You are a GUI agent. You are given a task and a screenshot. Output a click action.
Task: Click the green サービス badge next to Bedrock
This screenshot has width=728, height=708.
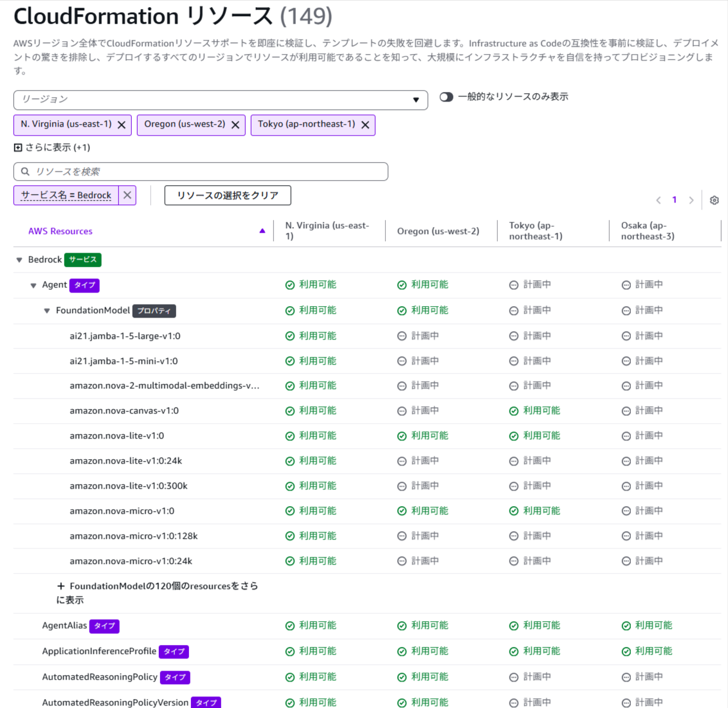[83, 260]
